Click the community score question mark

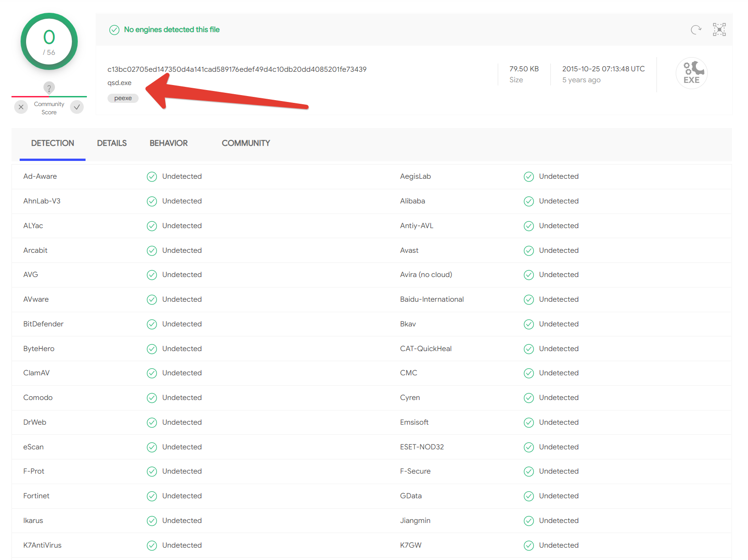49,88
